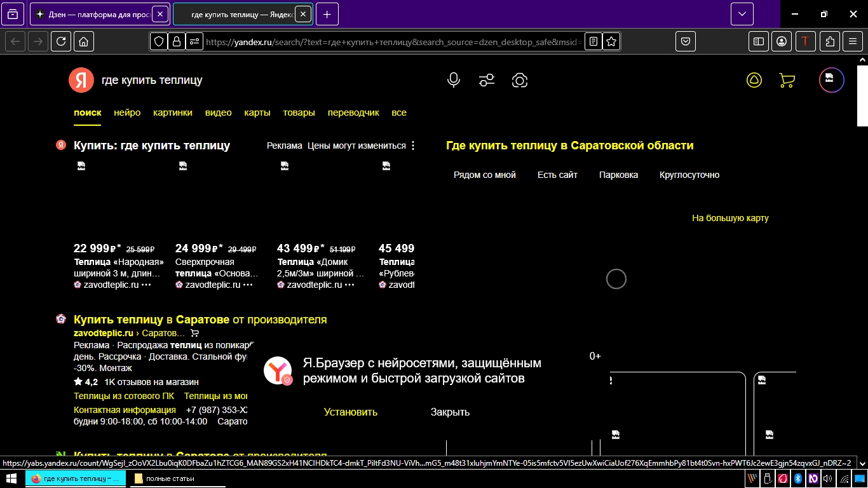Viewport: 868px width, 488px height.
Task: Click the page vertical scrollbar thumb
Action: pyautogui.click(x=862, y=95)
